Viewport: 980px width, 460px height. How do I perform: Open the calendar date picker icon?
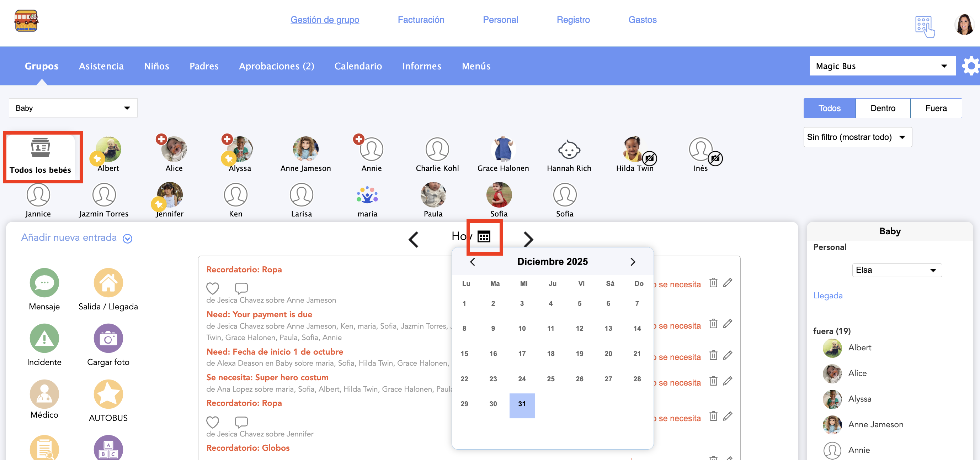tap(484, 236)
